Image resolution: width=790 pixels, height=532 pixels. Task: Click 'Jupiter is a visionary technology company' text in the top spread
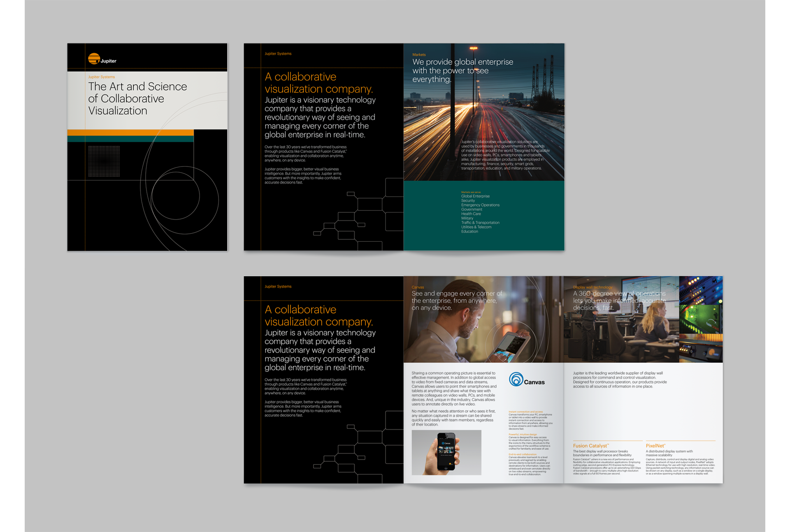[x=320, y=117]
